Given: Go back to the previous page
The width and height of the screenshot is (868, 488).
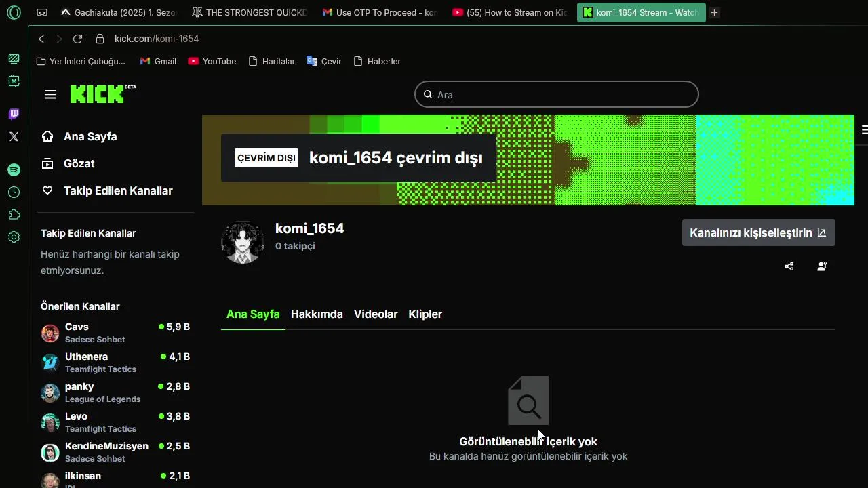Looking at the screenshot, I should point(41,39).
